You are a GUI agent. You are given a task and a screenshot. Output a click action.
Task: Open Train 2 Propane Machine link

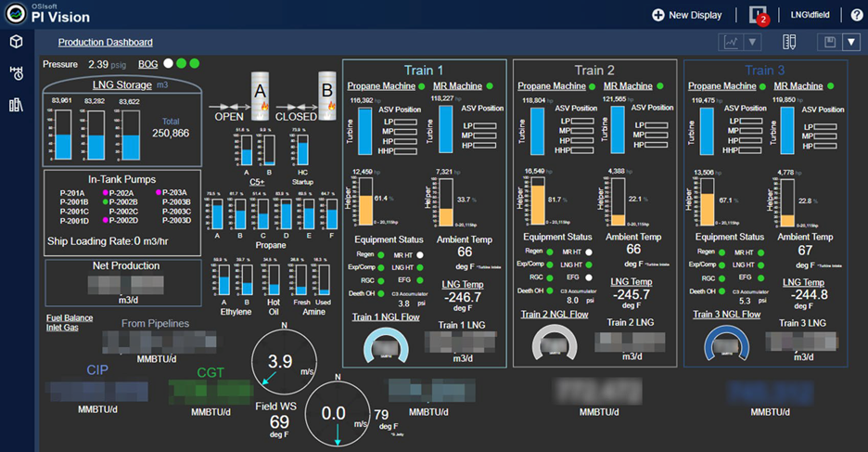pyautogui.click(x=552, y=86)
